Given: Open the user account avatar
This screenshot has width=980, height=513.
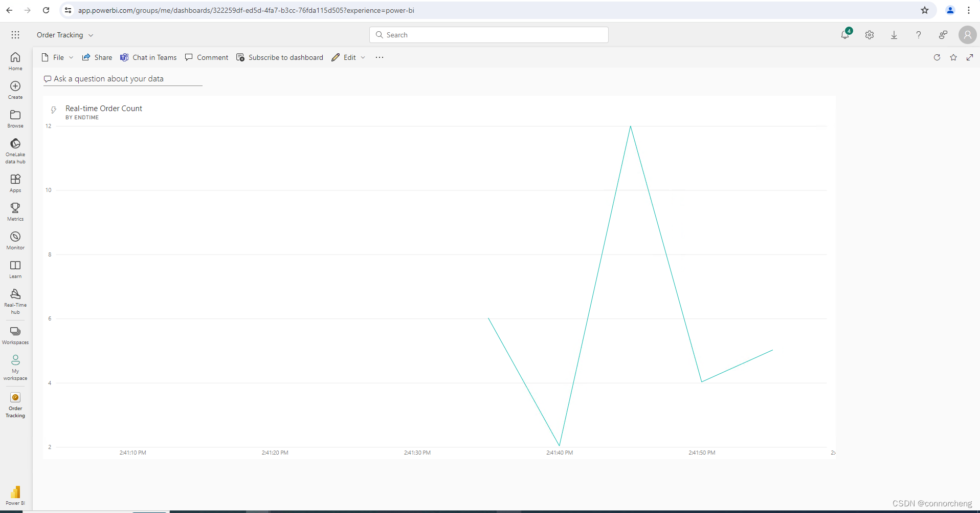Looking at the screenshot, I should point(968,35).
